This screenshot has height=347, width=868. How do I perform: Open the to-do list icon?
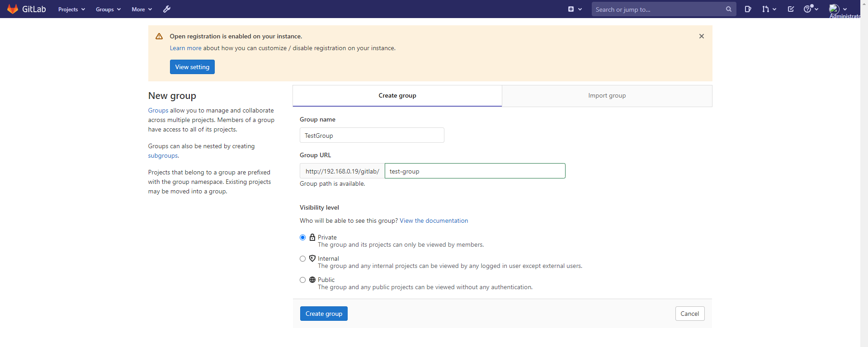(791, 9)
